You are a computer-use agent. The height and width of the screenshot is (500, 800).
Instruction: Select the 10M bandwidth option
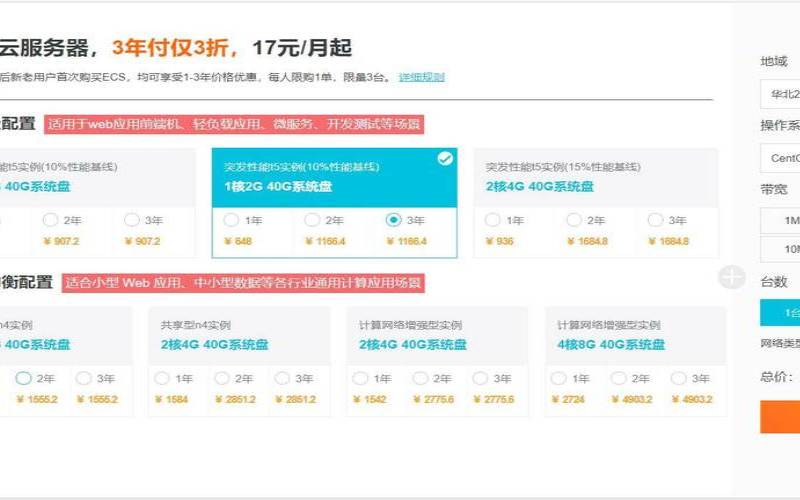(780, 249)
